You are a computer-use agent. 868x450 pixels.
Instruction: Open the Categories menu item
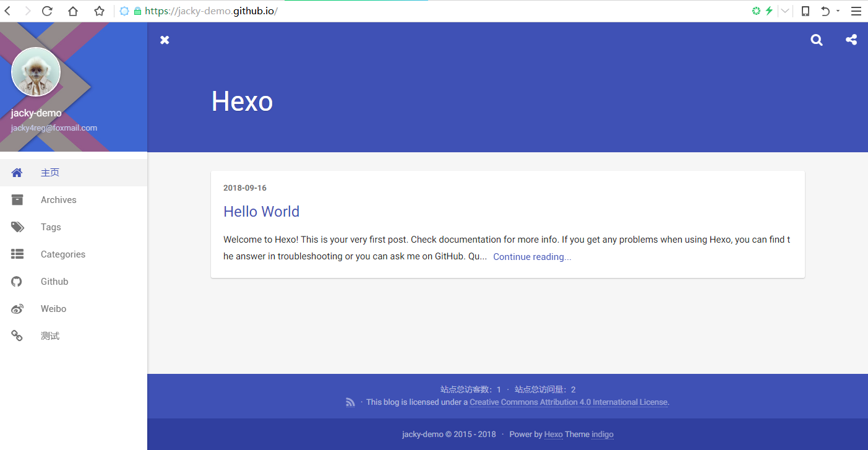[x=74, y=254]
